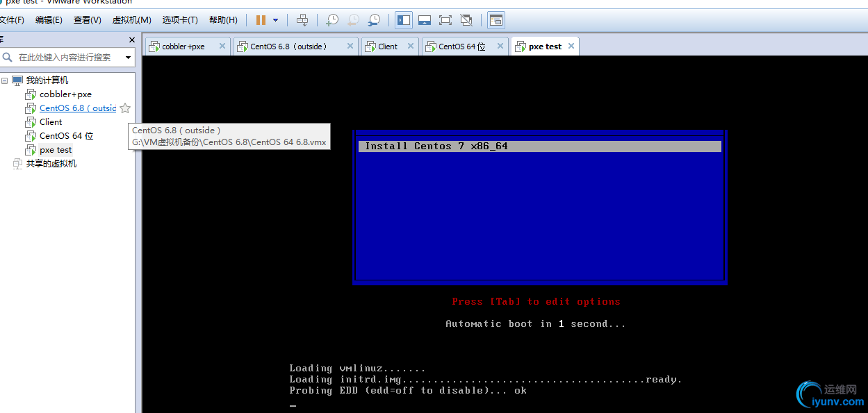Mark CentOS 6.8 as favorite star

(125, 108)
